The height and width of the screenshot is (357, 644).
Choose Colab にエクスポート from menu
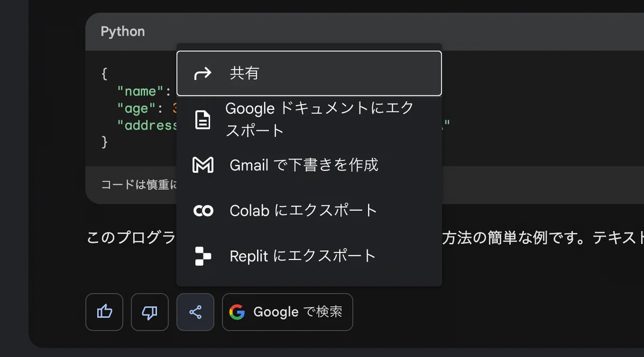(309, 210)
